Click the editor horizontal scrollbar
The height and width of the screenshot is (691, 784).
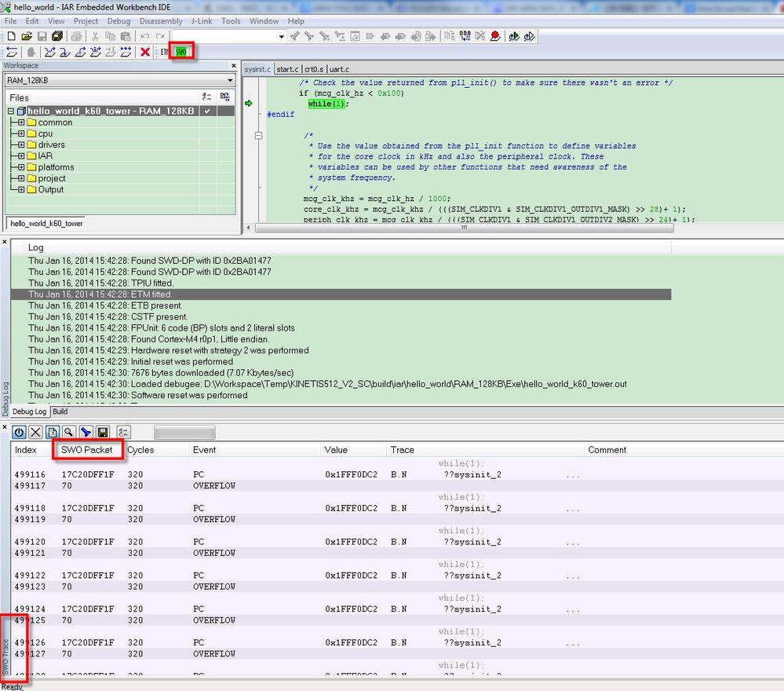coord(464,229)
